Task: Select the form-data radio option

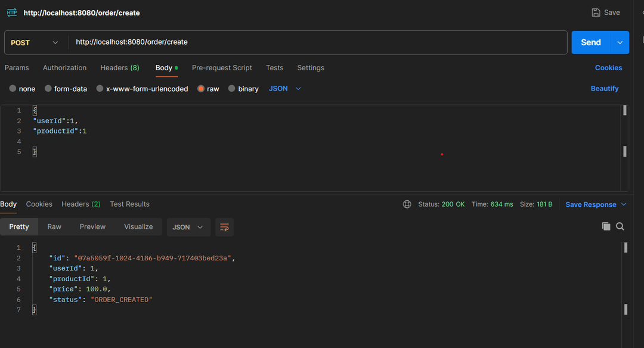Action: click(48, 89)
